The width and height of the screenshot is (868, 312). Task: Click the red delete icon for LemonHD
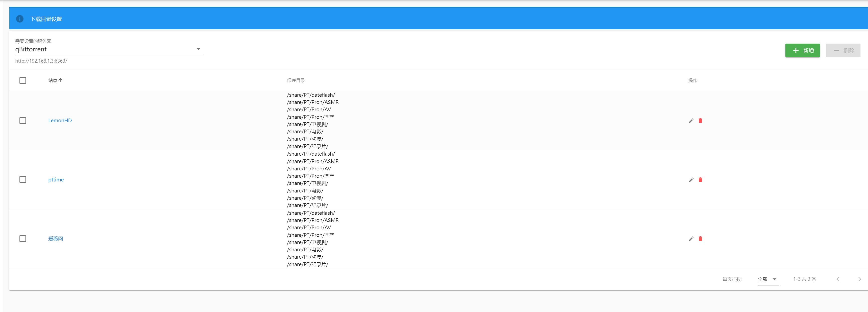(700, 121)
